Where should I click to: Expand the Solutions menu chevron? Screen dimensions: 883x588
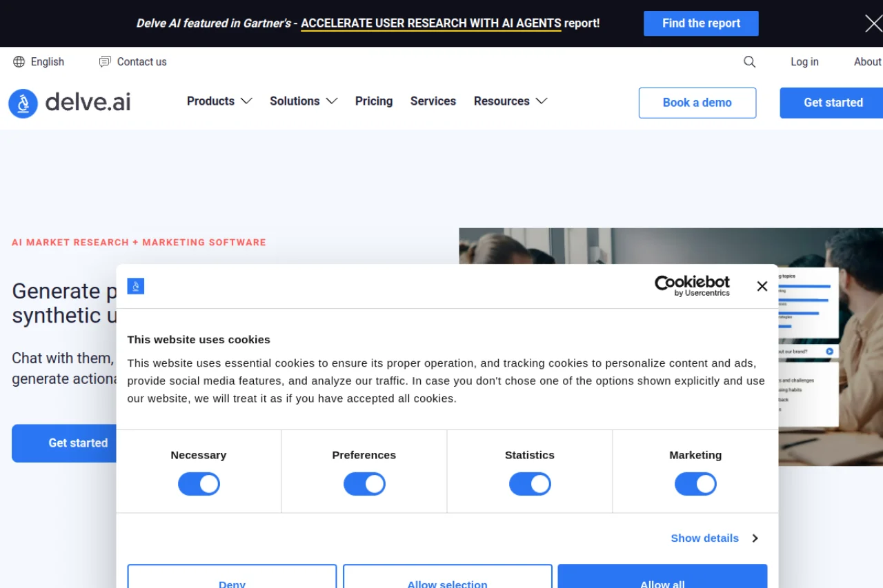coord(332,101)
